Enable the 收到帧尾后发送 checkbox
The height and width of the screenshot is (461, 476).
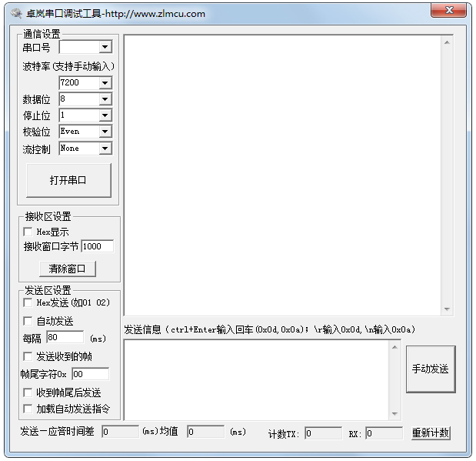point(28,393)
